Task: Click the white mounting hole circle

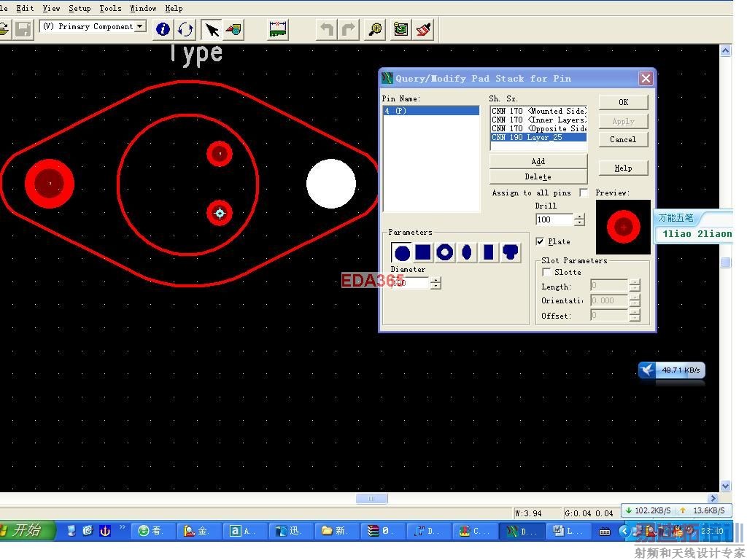Action: pyautogui.click(x=331, y=184)
